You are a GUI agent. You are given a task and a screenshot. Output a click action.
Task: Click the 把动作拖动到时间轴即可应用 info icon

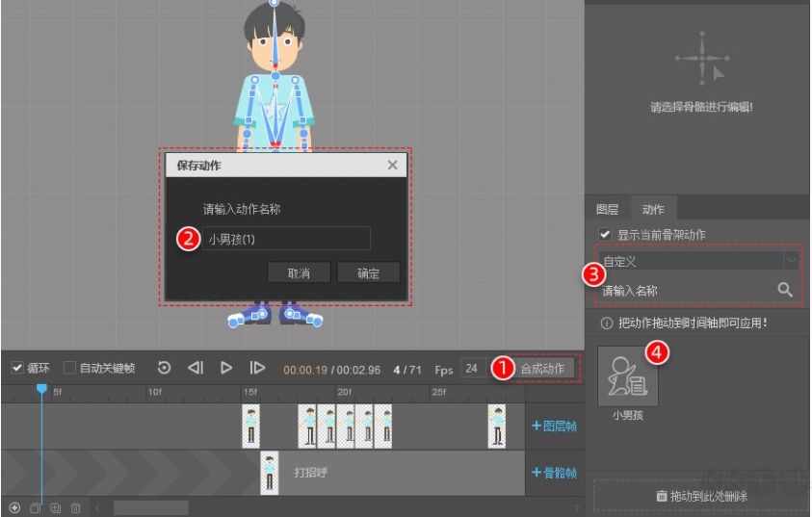pyautogui.click(x=607, y=323)
